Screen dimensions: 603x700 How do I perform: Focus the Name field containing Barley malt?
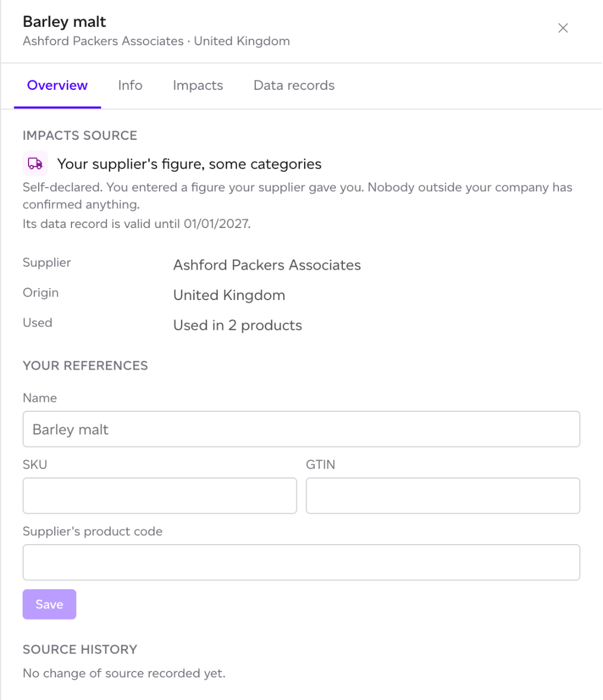coord(301,429)
